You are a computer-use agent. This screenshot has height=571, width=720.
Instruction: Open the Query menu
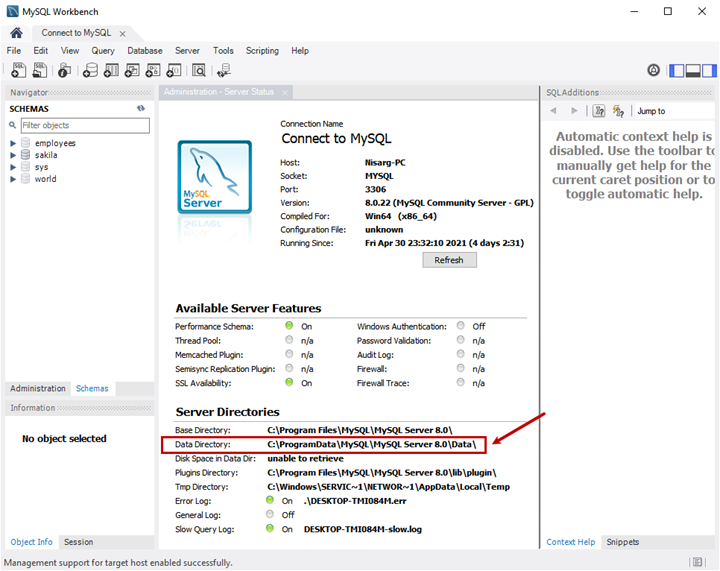(103, 50)
